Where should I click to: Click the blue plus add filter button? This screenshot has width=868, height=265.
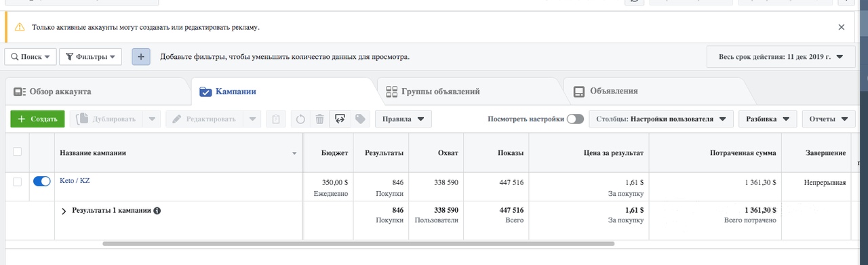click(140, 57)
